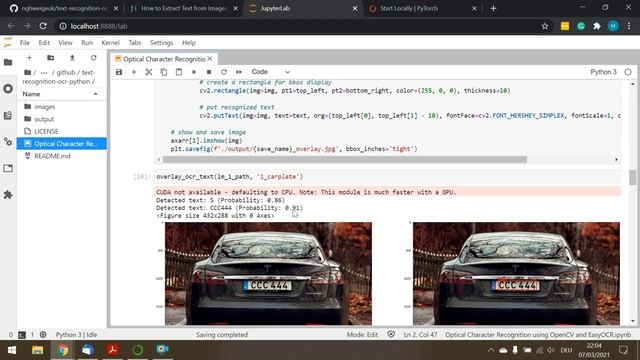640x360 pixels.
Task: Open the View menu
Action: (65, 42)
